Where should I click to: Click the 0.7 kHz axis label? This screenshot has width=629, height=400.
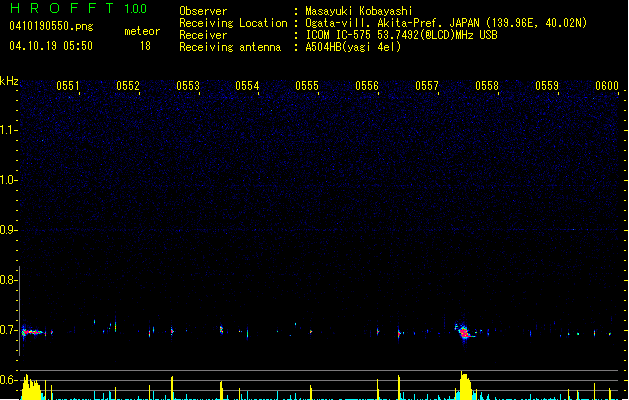pyautogui.click(x=8, y=330)
